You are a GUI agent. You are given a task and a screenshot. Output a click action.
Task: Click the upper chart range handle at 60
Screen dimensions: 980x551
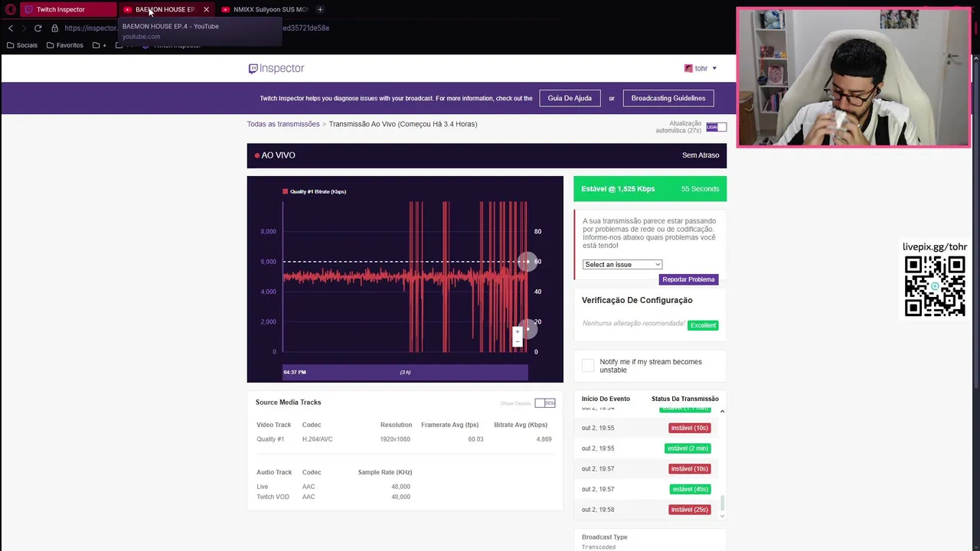pyautogui.click(x=527, y=262)
